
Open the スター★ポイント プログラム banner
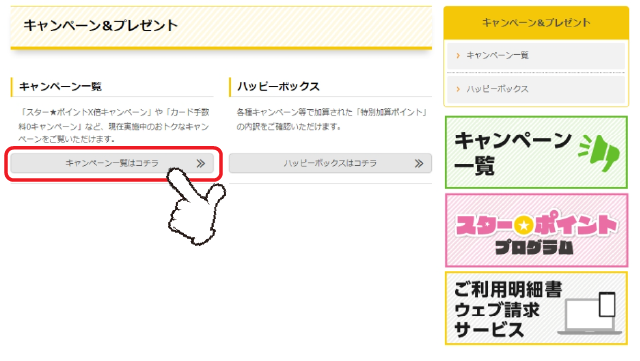pos(536,230)
